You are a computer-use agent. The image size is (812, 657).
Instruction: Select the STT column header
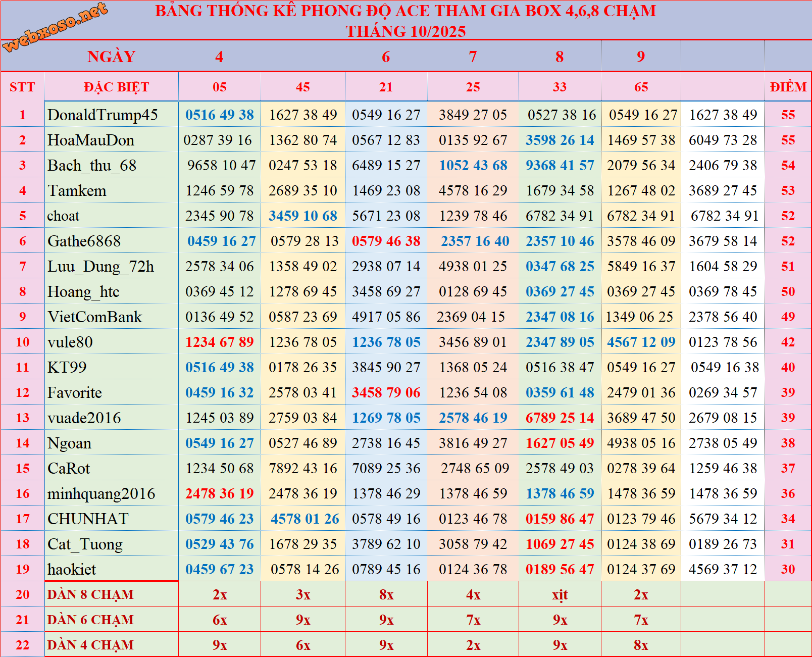tap(22, 87)
